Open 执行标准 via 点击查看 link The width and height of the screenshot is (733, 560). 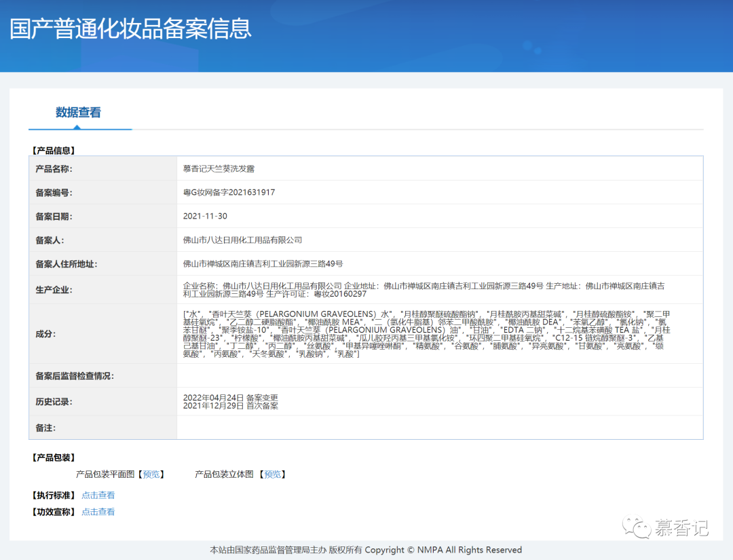pos(98,496)
